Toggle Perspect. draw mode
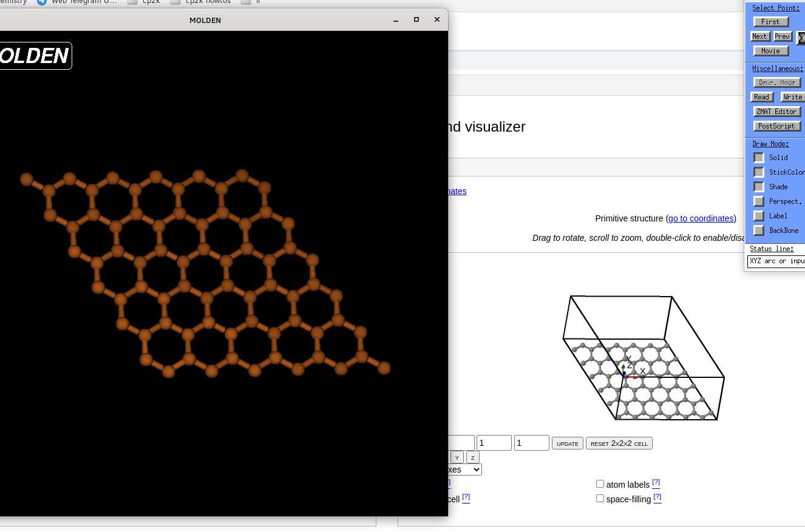 point(758,201)
